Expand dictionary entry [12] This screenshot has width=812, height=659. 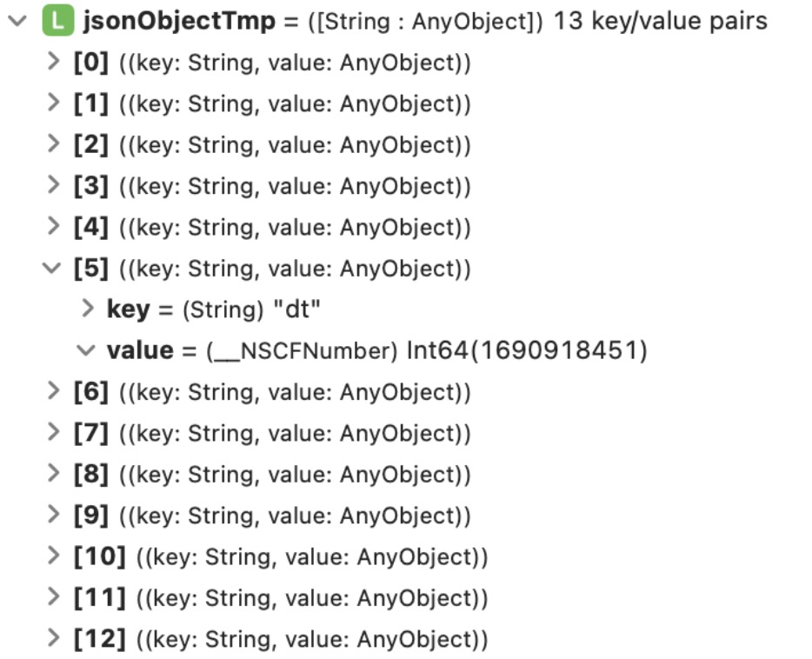point(54,639)
